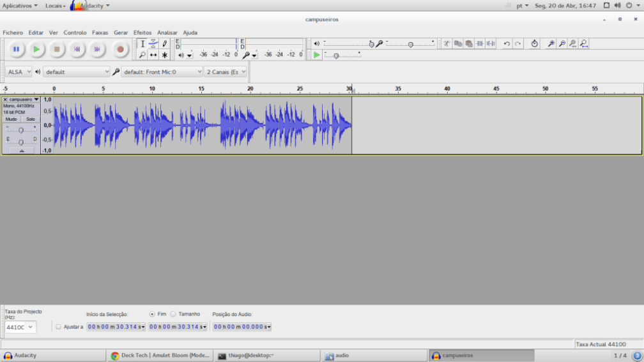This screenshot has height=362, width=644.
Task: Click the Solo button on the track
Action: tap(30, 119)
